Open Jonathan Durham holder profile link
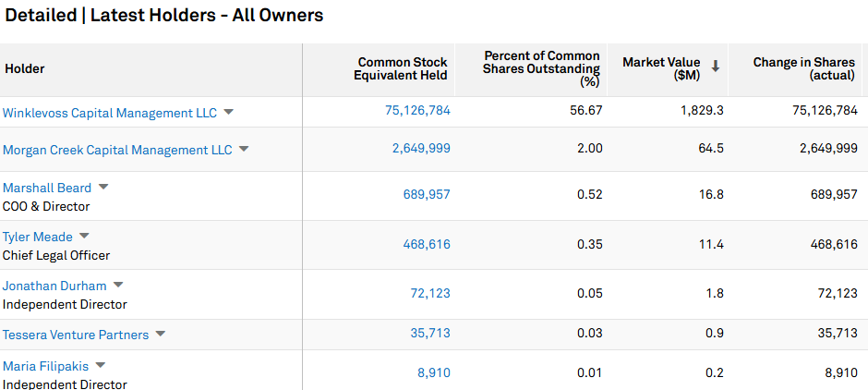 (x=54, y=286)
